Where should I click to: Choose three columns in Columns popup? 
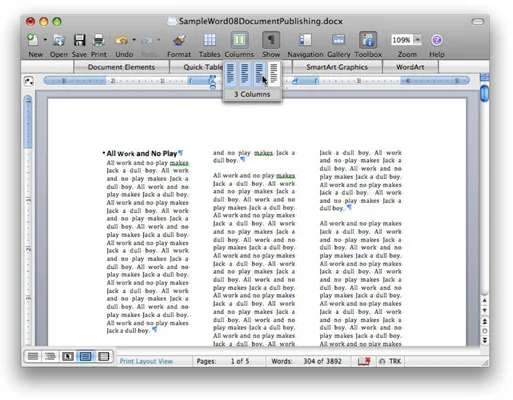259,74
